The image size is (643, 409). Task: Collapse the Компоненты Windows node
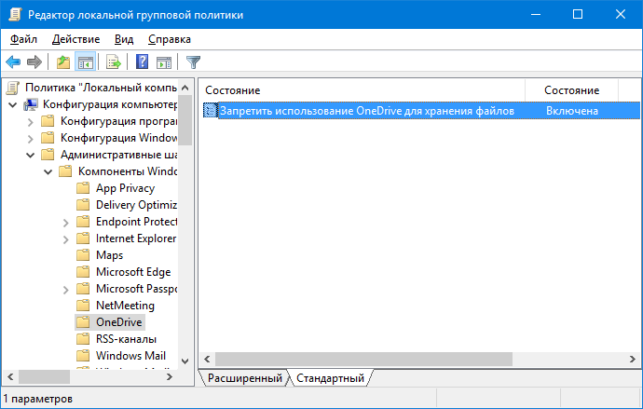48,172
